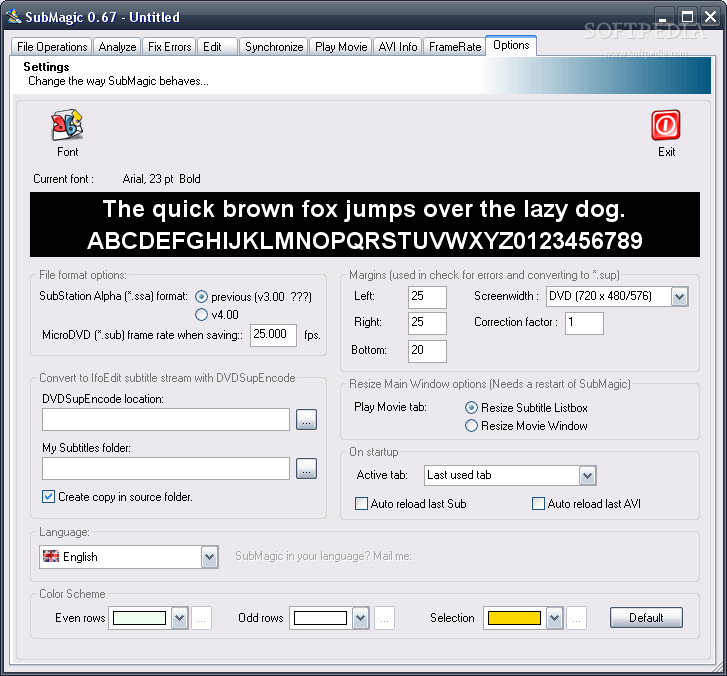727x676 pixels.
Task: Open custom color picker for Odd rows
Action: pos(384,618)
